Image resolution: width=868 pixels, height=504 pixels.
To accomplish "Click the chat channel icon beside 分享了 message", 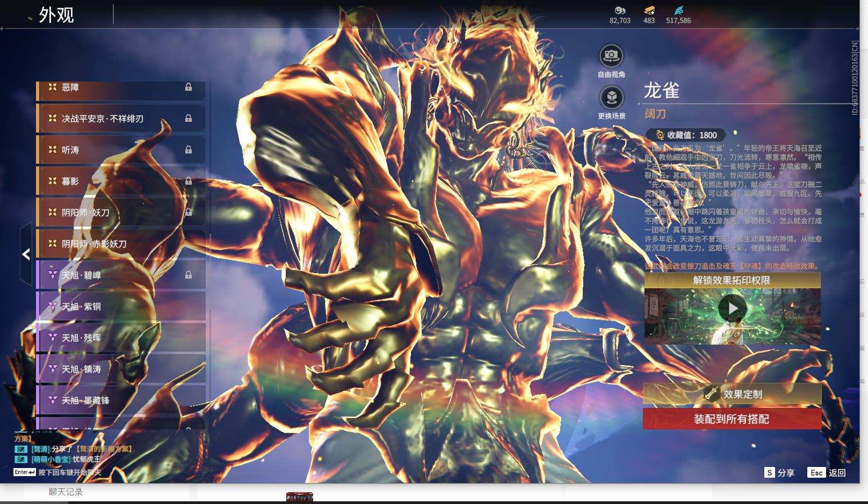I will pyautogui.click(x=20, y=449).
